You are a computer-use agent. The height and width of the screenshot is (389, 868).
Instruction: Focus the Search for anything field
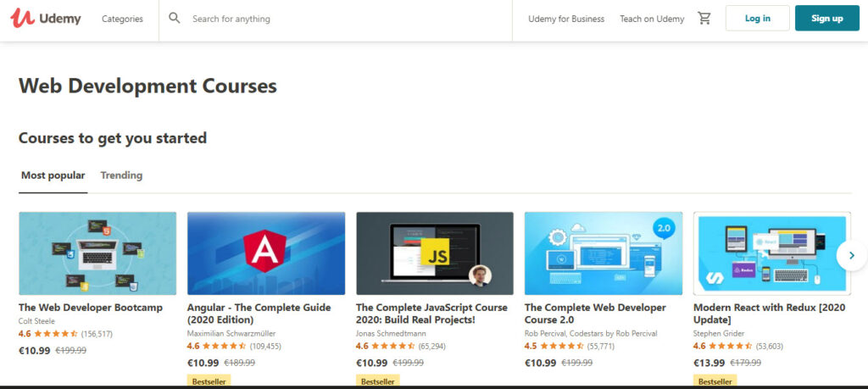point(336,19)
